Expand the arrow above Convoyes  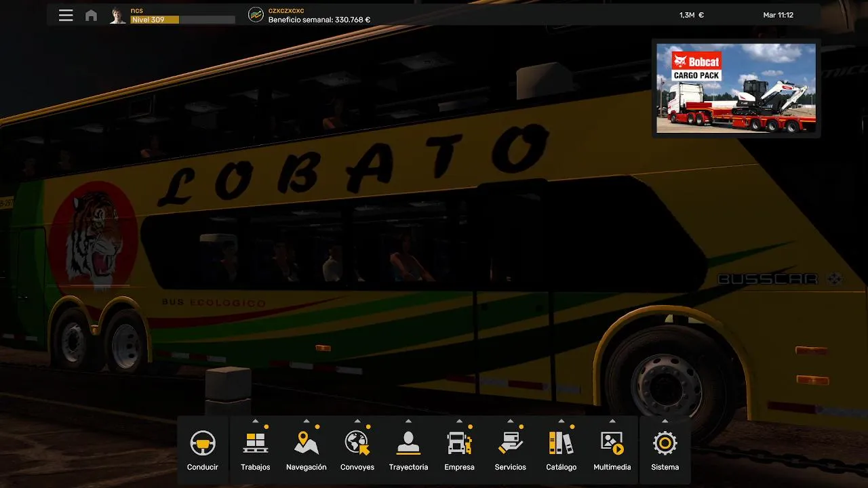(x=357, y=421)
